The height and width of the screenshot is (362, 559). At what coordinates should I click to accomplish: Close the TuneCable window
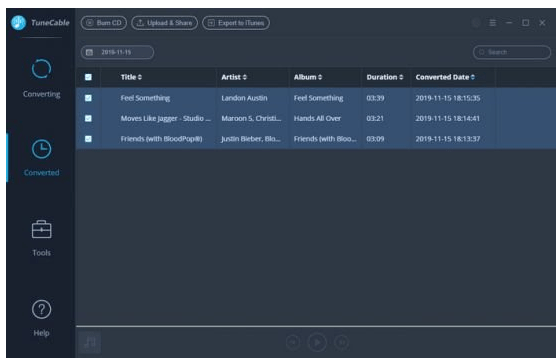pyautogui.click(x=542, y=23)
